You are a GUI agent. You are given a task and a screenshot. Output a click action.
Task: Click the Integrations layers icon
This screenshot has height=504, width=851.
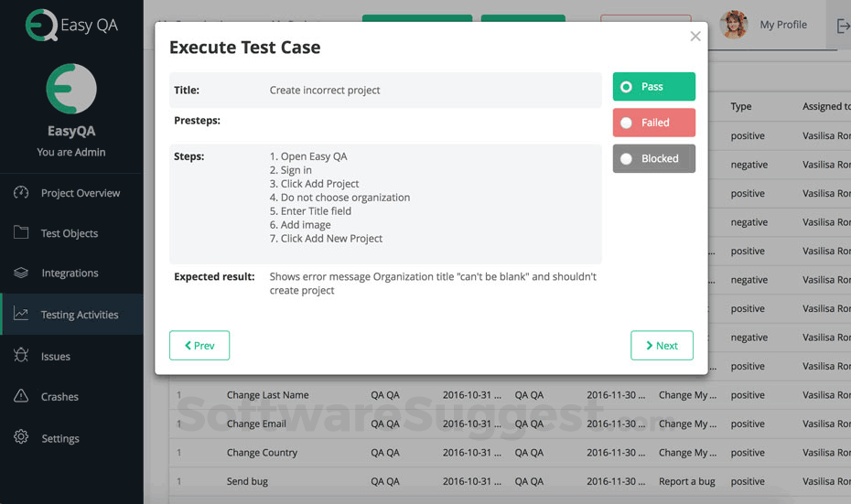click(21, 273)
